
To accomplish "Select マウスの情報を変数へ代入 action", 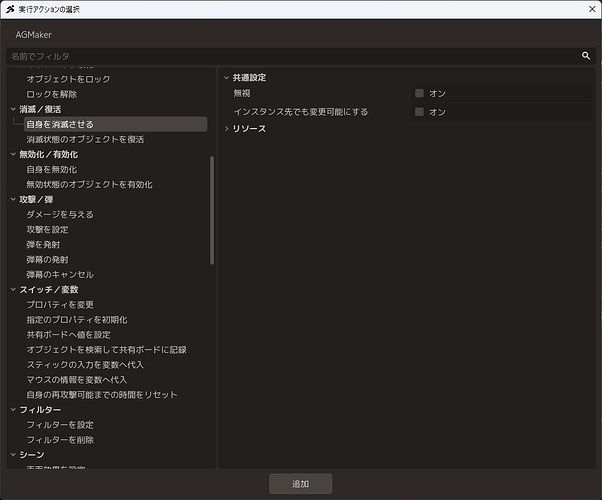I will tap(77, 380).
